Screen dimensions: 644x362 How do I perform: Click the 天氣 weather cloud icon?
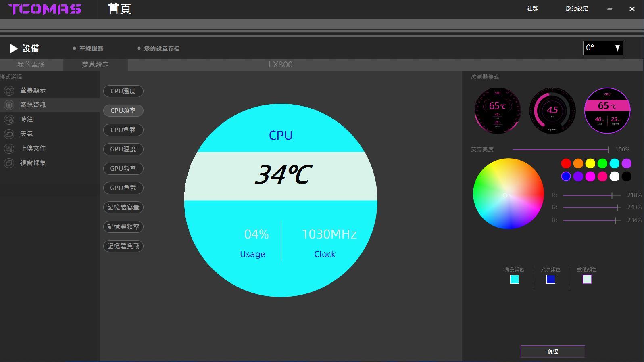(9, 134)
